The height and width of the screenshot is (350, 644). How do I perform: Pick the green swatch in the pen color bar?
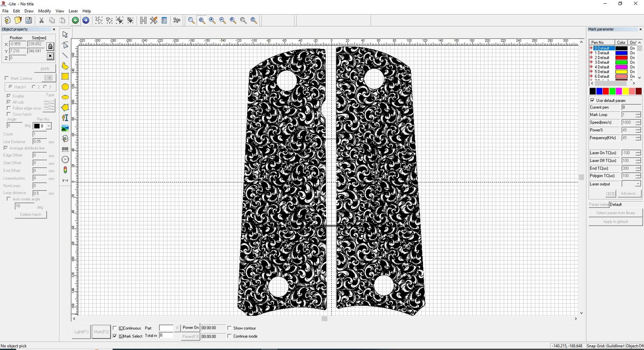[x=612, y=91]
